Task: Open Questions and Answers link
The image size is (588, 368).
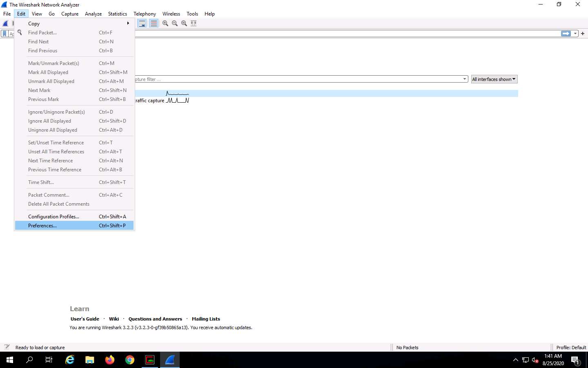Action: 155,319
